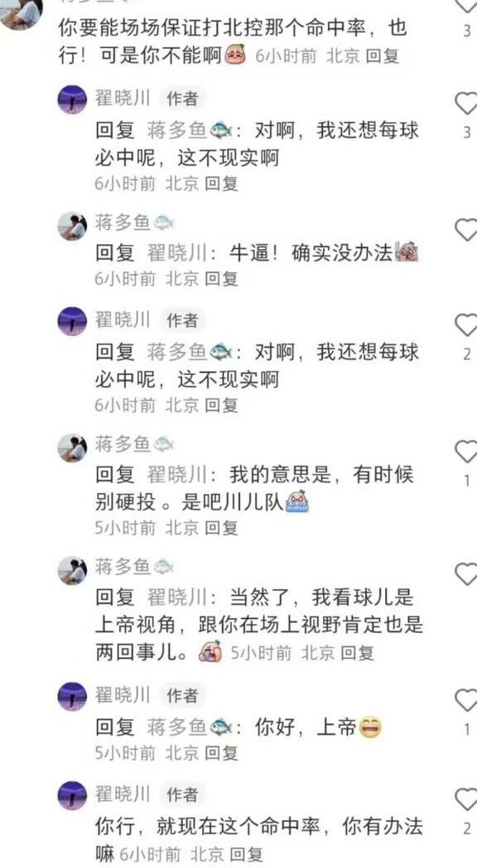Open 翟晓川's avatar beside "你好,上帝" comment
This screenshot has width=477, height=868.
(x=73, y=697)
